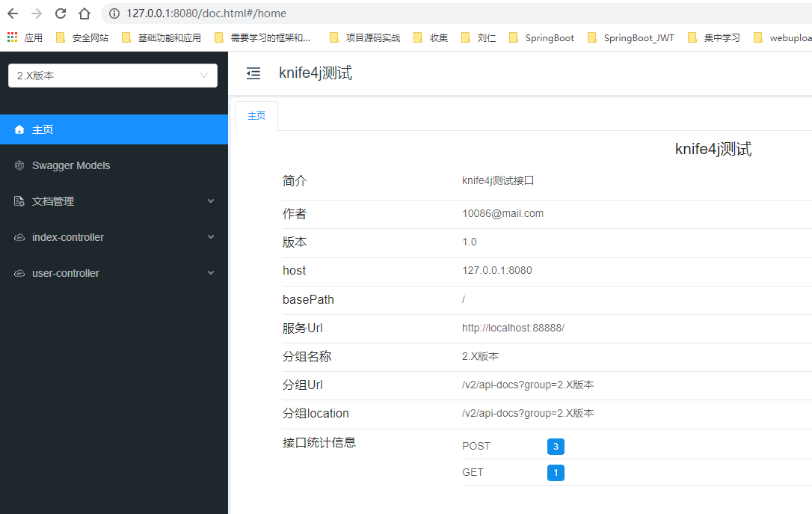Click the 分组Url value /v2/api-docs?group=2.X版本

tap(528, 385)
